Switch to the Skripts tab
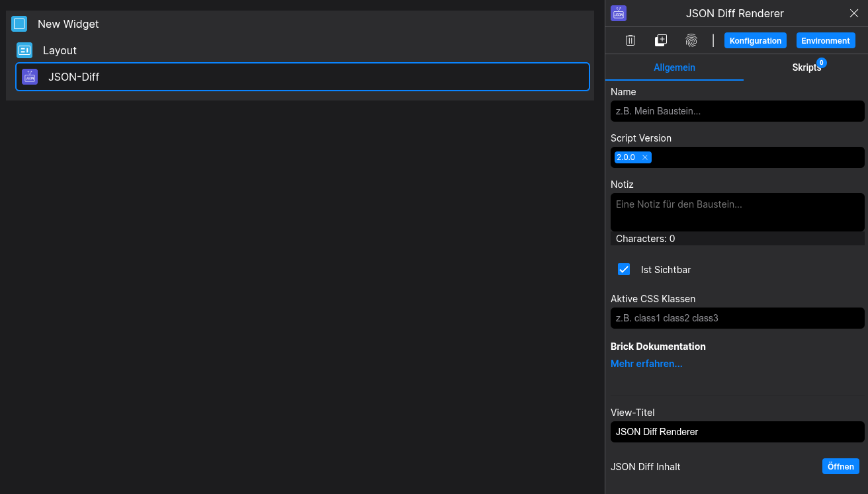868x494 pixels. [x=806, y=67]
